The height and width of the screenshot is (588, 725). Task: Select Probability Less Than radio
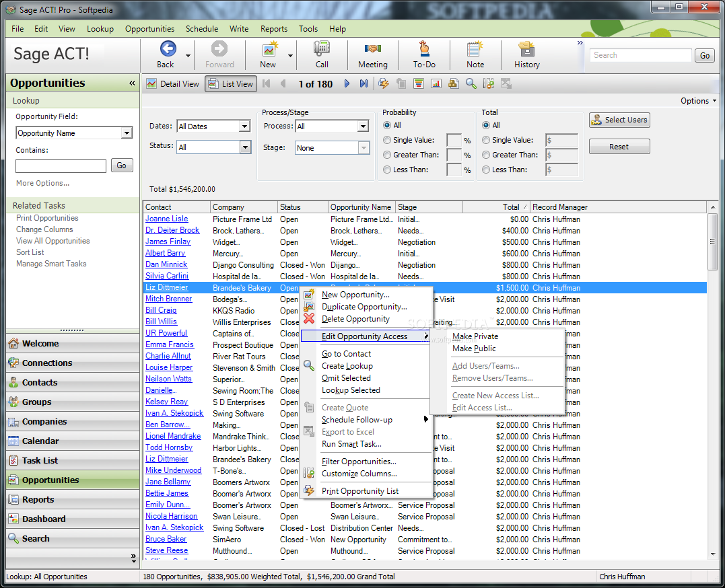coord(387,170)
